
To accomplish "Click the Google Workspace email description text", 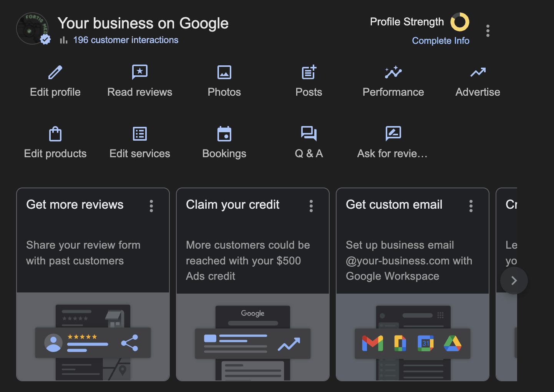I will [x=409, y=261].
